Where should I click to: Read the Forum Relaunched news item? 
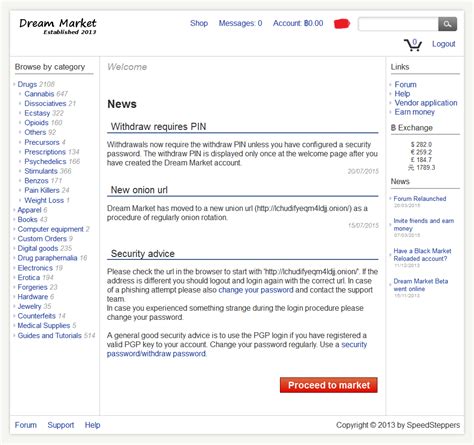click(420, 199)
